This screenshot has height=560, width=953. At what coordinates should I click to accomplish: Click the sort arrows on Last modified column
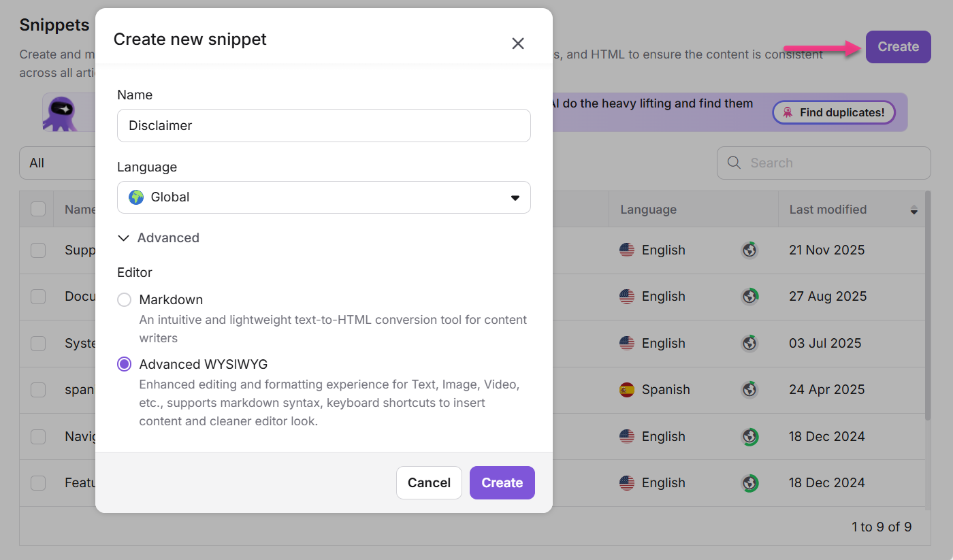(x=914, y=210)
